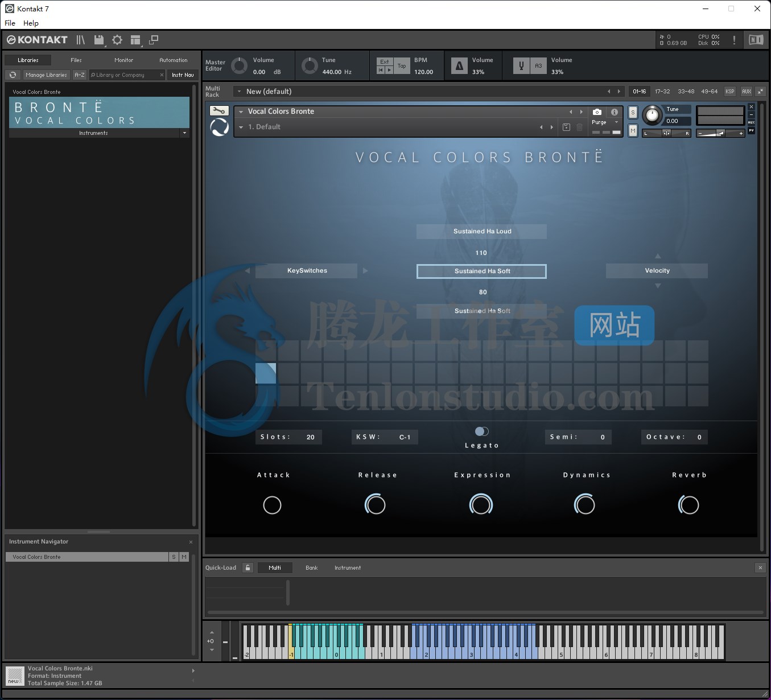Image resolution: width=771 pixels, height=700 pixels.
Task: Click the transport play icon
Action: pos(389,70)
